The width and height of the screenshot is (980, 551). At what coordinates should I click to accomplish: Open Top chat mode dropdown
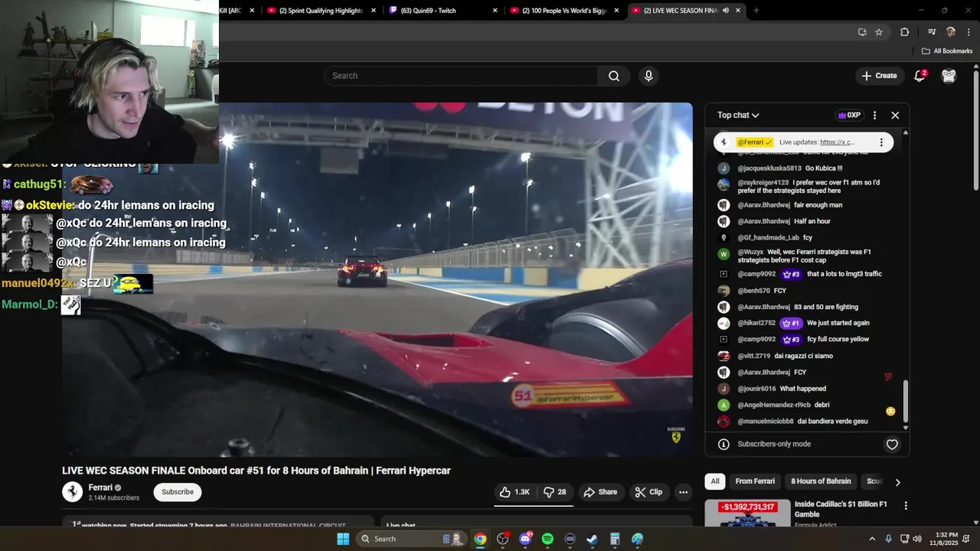(738, 115)
